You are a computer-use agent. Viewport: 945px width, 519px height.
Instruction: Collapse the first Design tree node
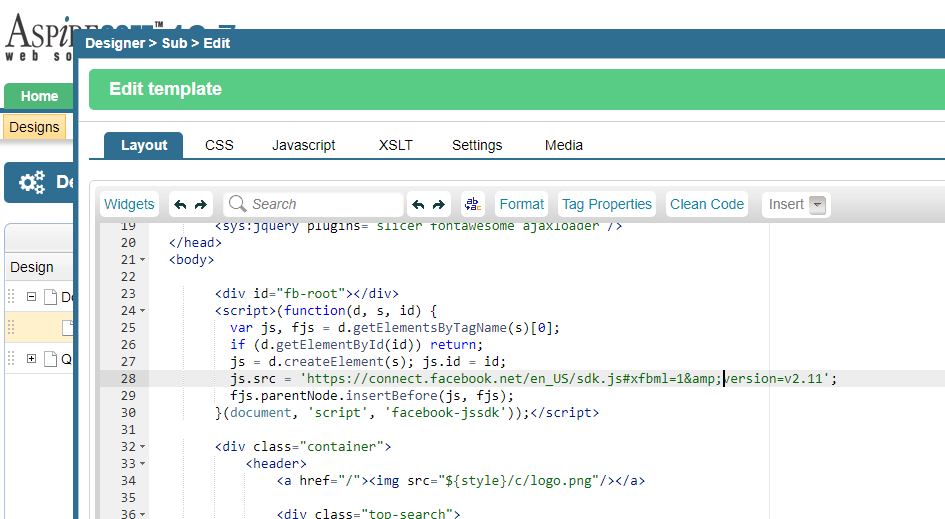pos(31,297)
